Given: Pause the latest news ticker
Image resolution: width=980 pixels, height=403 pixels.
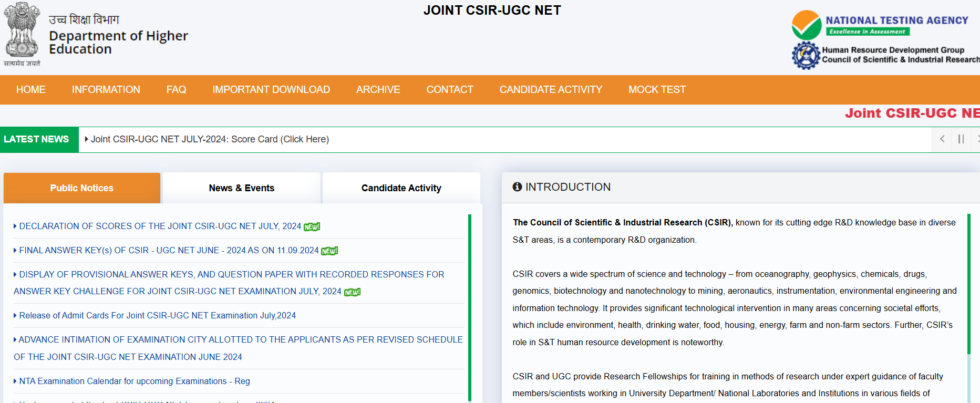Looking at the screenshot, I should (x=961, y=139).
